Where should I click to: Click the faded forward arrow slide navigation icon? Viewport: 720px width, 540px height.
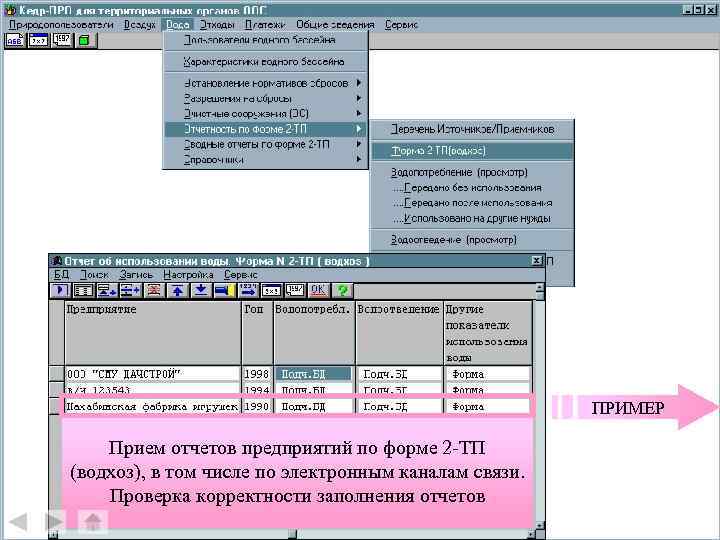(55, 522)
